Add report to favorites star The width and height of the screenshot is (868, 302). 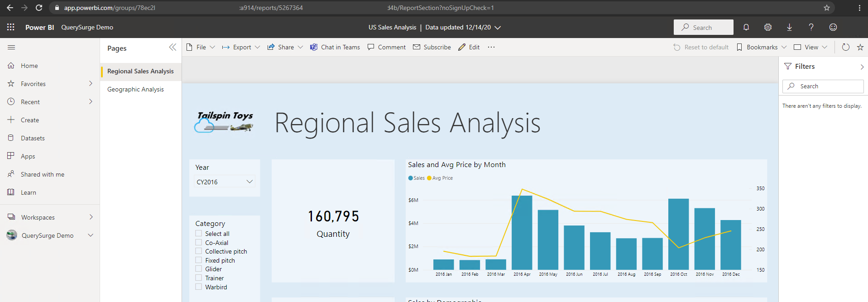click(x=860, y=47)
